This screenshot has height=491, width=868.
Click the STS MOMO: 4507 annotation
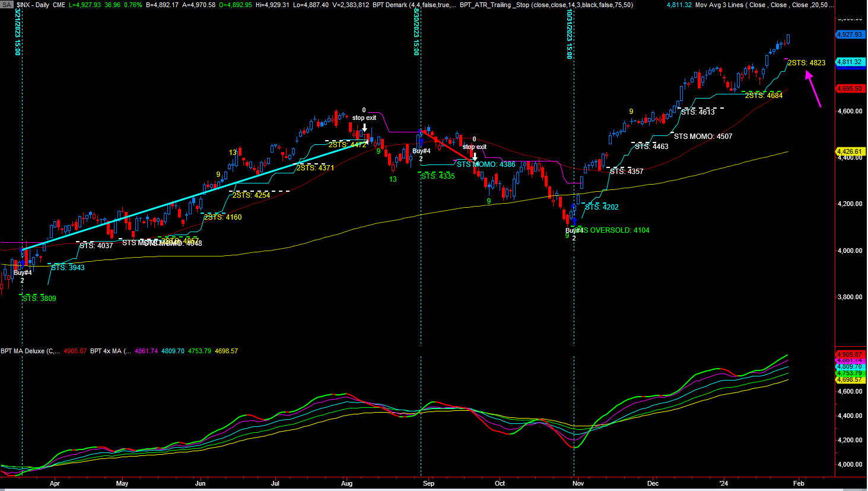pos(702,137)
